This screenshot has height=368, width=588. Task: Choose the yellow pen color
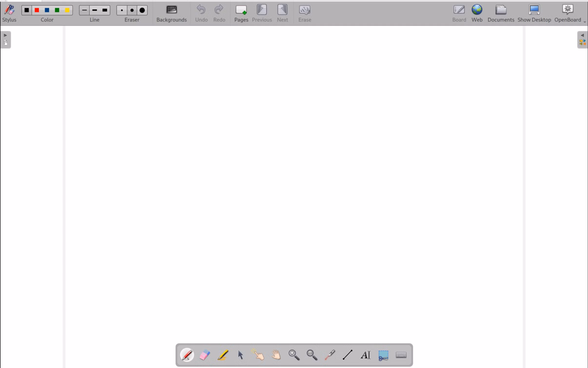(67, 10)
